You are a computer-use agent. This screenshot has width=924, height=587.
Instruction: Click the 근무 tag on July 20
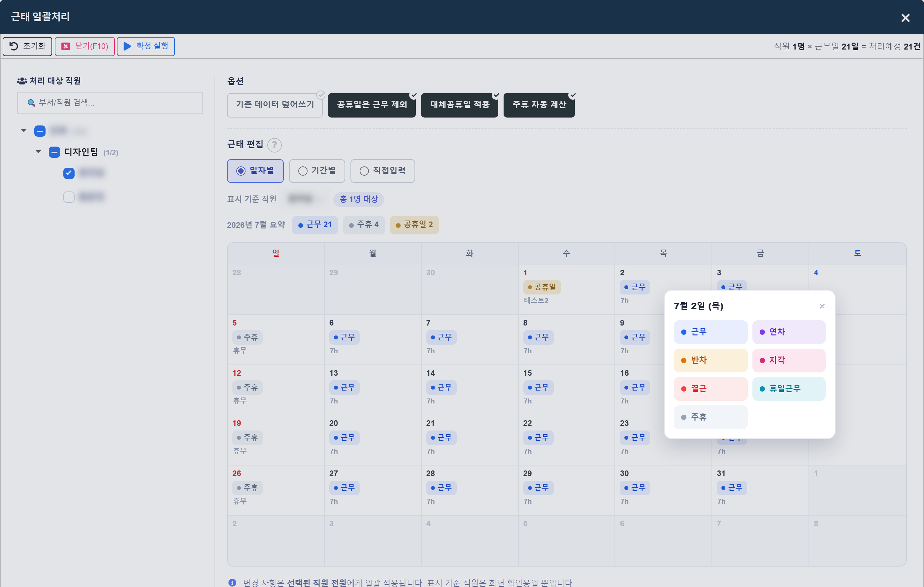pos(344,438)
